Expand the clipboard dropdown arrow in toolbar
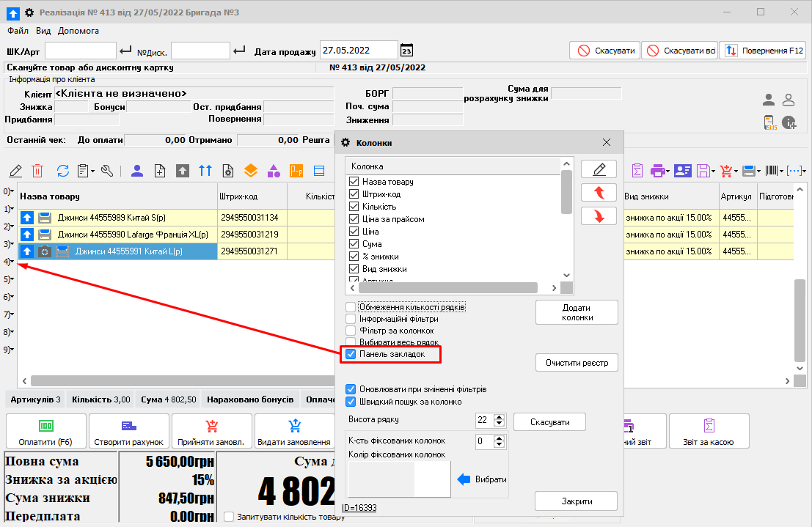Screen dimensions: 812x527 [92, 171]
